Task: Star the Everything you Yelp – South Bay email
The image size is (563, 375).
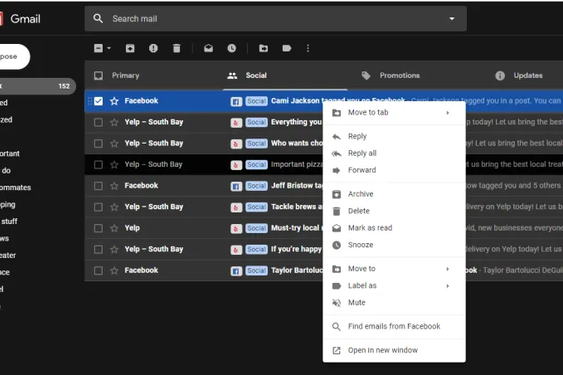Action: coord(114,122)
